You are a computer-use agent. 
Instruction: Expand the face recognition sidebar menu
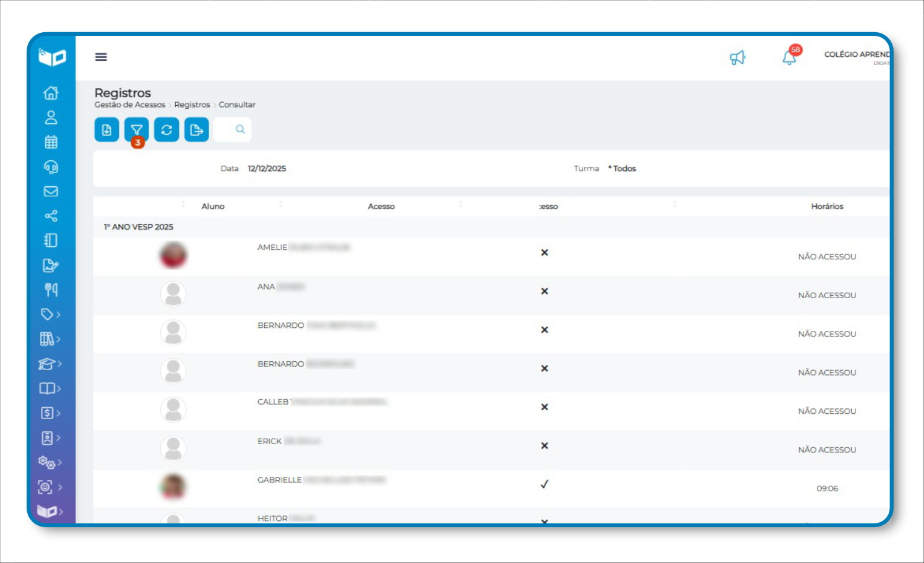point(50,487)
